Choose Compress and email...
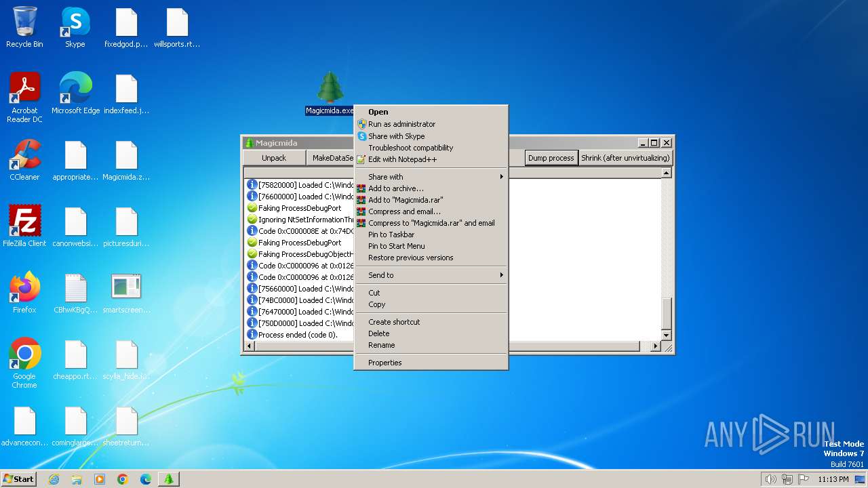The height and width of the screenshot is (488, 868). (x=431, y=211)
